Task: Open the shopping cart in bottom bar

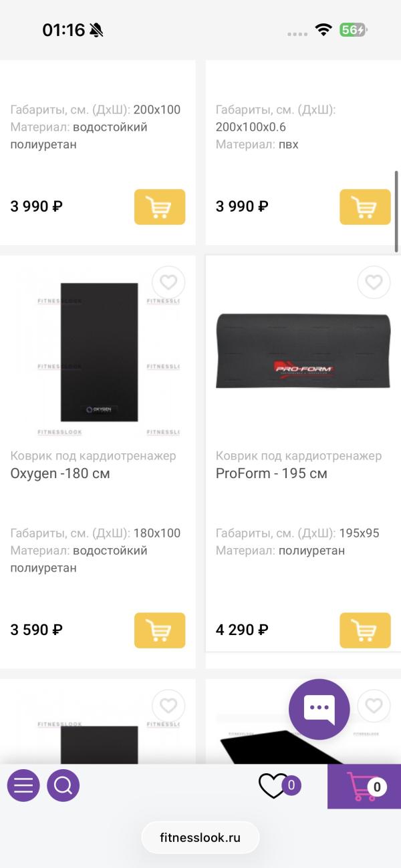Action: pos(364,786)
